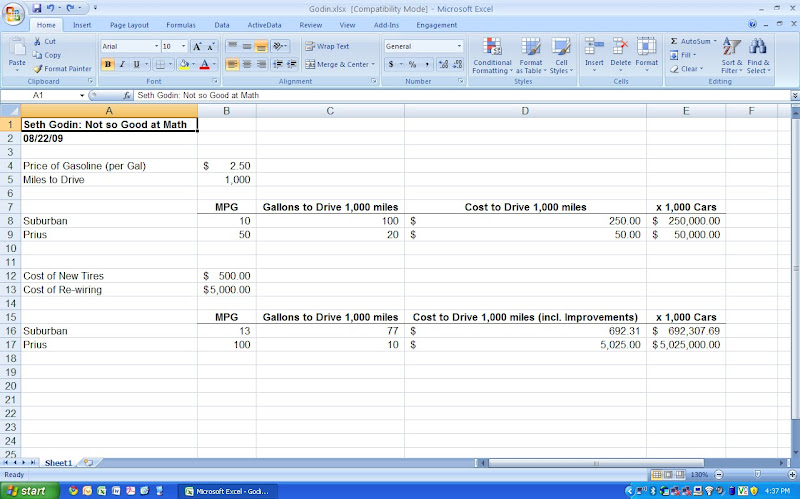Click Merge & Center

click(339, 64)
